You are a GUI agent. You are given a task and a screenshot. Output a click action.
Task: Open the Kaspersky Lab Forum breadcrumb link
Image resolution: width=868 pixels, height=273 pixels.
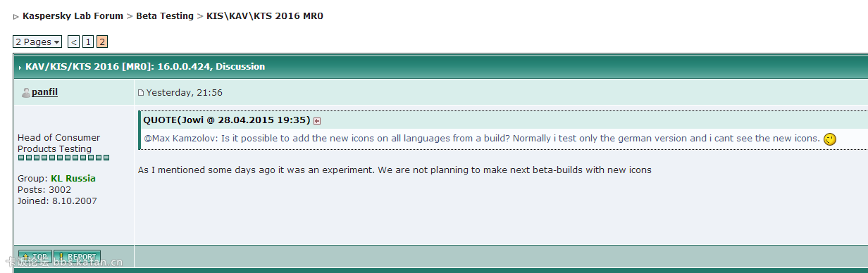coord(73,15)
